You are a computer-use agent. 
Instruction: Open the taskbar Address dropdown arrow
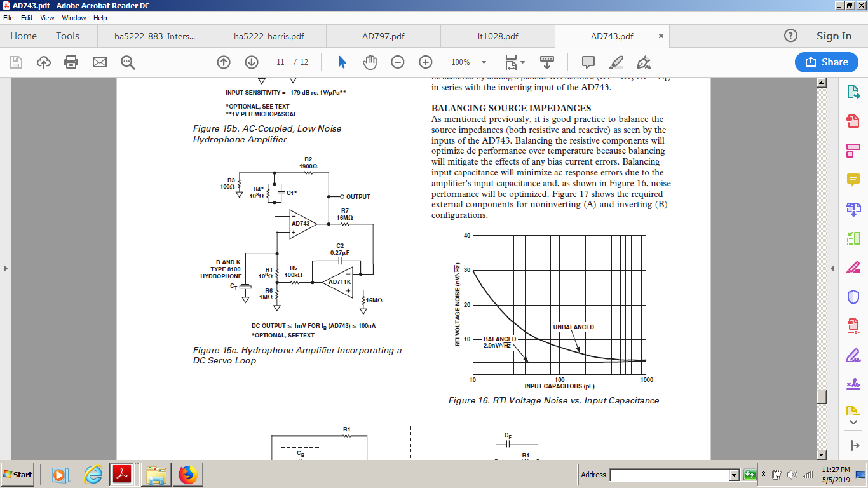click(735, 475)
